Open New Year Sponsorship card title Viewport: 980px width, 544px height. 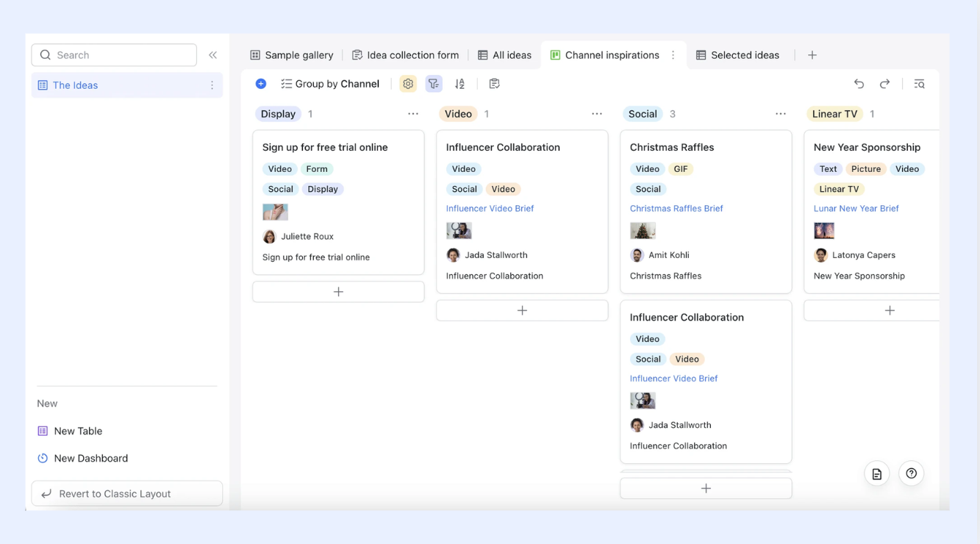coord(867,147)
